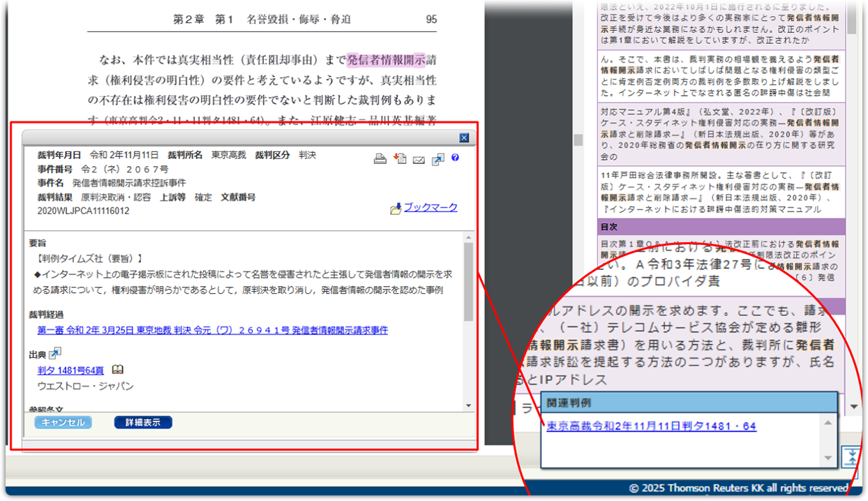This screenshot has width=868, height=501.
Task: Select the book icon next to 判タ 1481号64頁
Action: point(117,369)
